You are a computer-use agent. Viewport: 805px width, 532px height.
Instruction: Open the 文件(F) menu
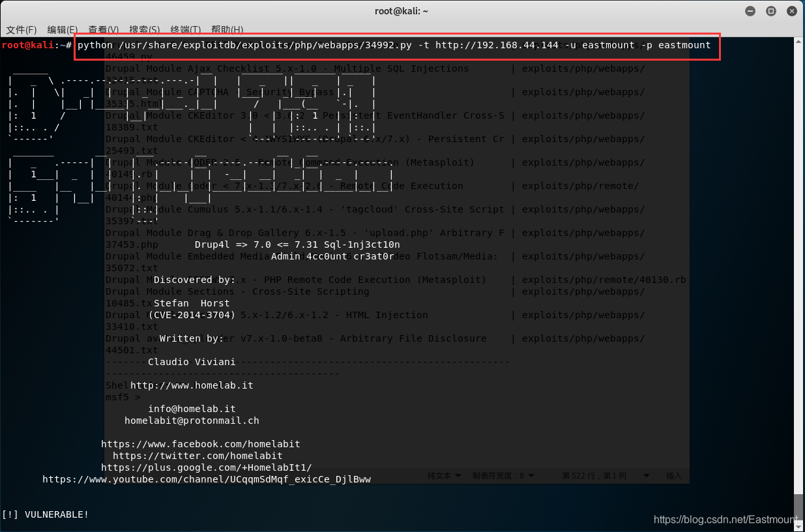click(22, 30)
